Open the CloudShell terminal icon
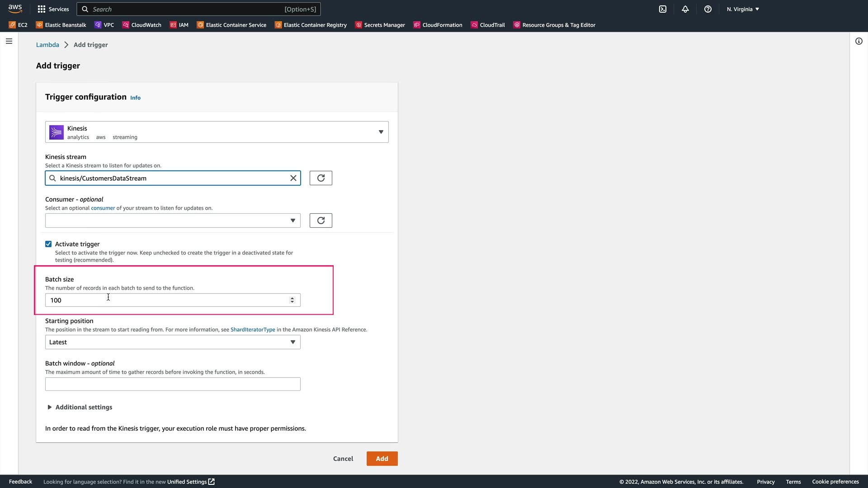Image resolution: width=868 pixels, height=488 pixels. (663, 9)
